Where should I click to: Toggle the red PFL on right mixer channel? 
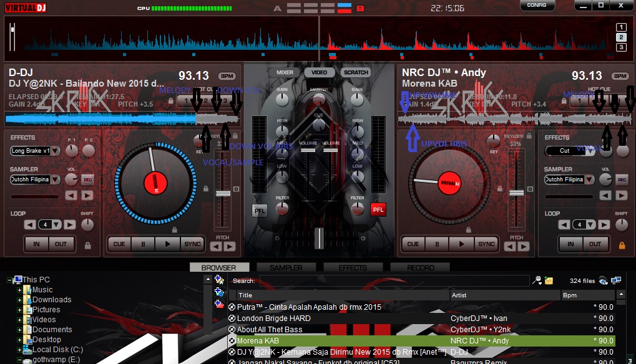click(x=378, y=209)
